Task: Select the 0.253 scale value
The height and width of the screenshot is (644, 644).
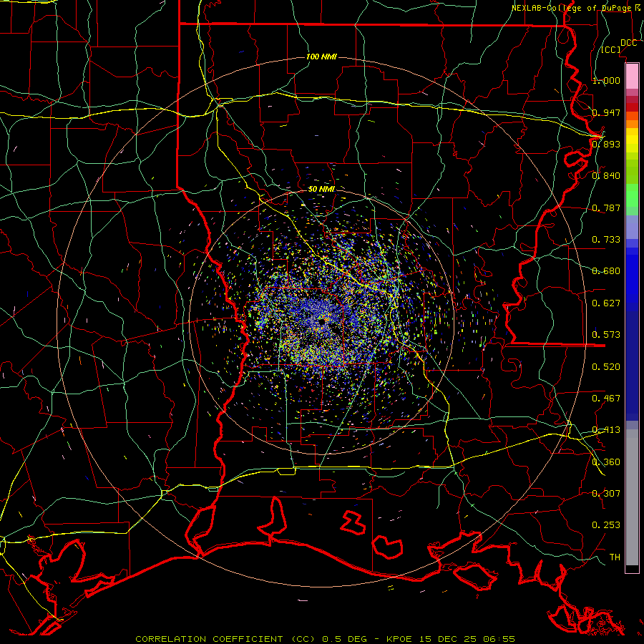Action: 606,525
